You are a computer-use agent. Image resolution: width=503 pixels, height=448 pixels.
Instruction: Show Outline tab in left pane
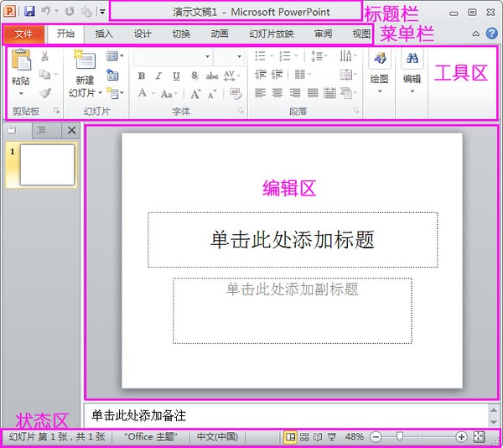pyautogui.click(x=41, y=130)
